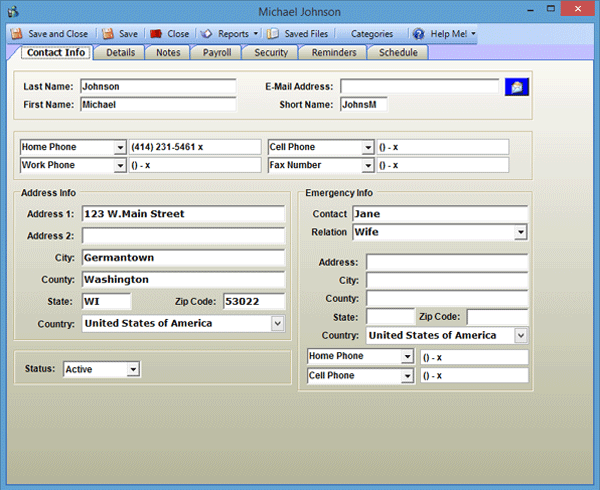Expand the Help Me dropdown arrow

pos(473,34)
